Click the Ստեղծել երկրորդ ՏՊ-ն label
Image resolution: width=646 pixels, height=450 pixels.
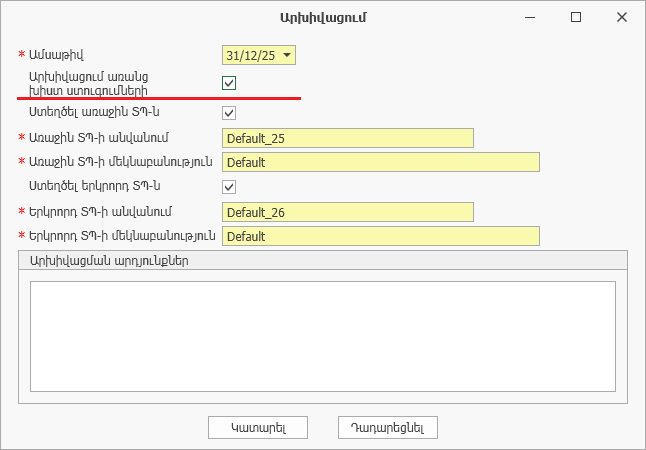tap(94, 186)
